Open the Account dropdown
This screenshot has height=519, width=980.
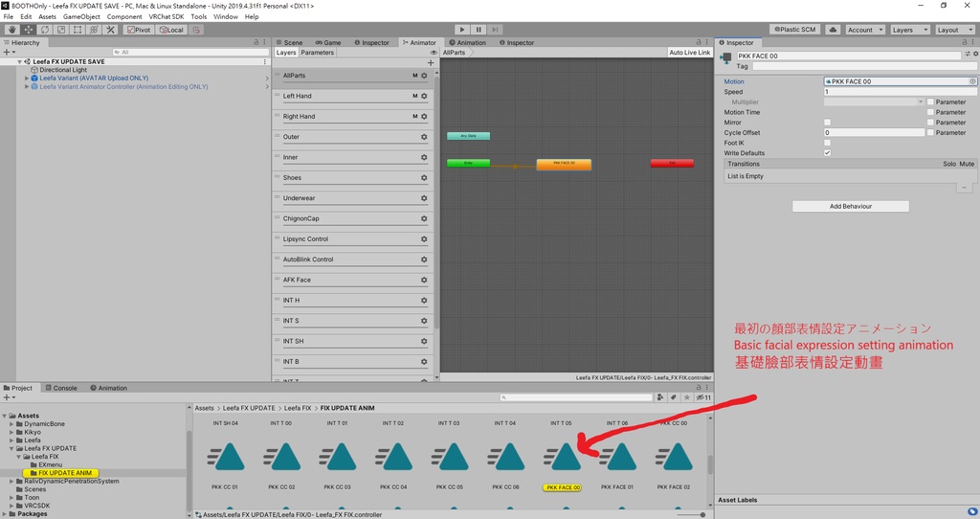(864, 30)
